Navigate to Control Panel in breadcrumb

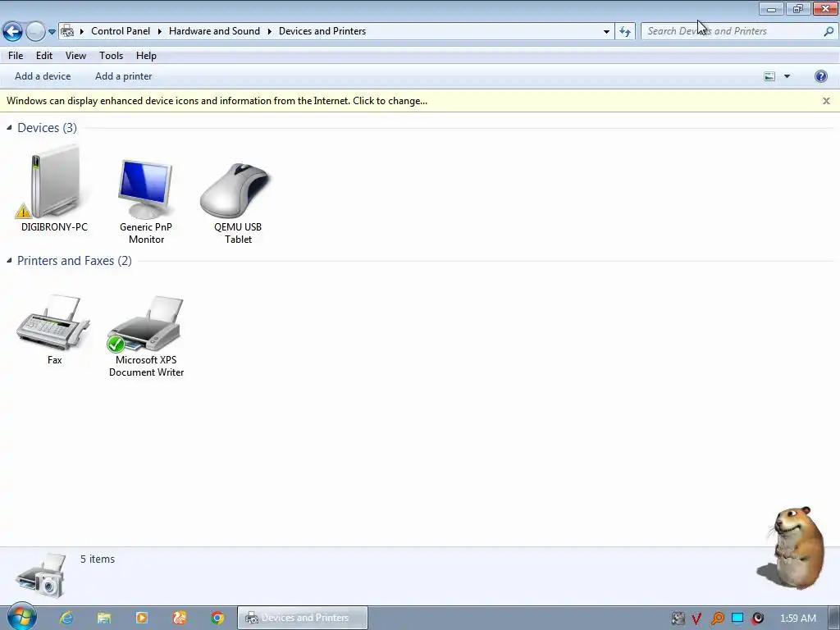[x=121, y=31]
